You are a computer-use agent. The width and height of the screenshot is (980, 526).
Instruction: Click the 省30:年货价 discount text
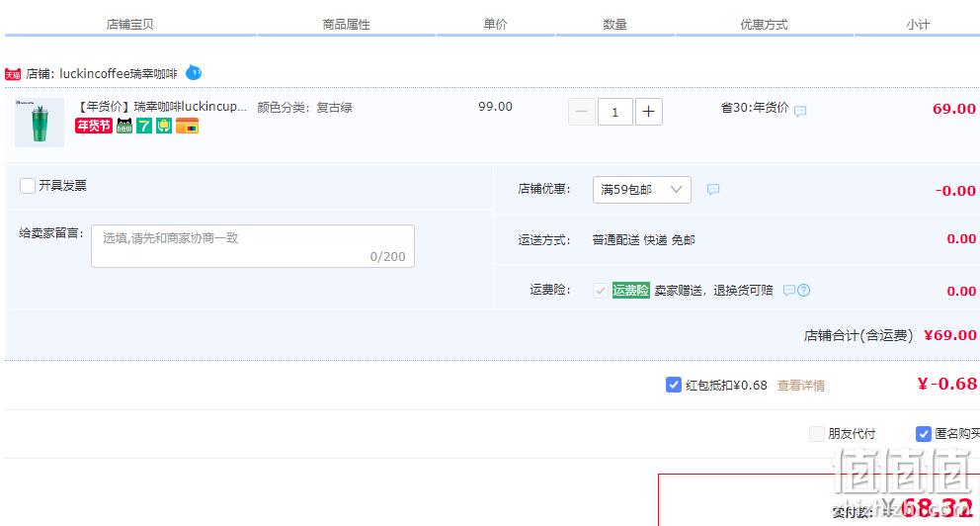755,108
